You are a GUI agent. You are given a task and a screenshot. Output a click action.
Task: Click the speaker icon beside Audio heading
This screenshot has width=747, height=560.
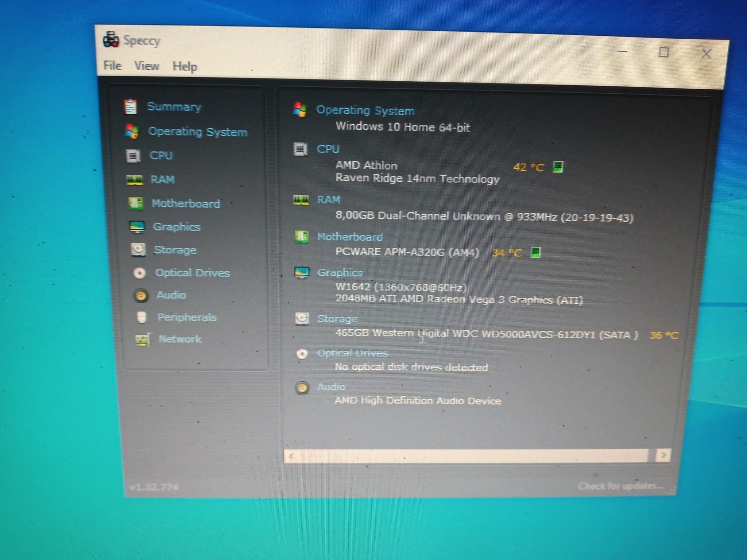[302, 388]
